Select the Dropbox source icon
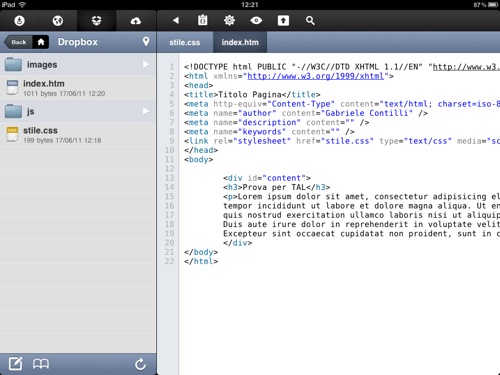Image resolution: width=500 pixels, height=375 pixels. [96, 21]
